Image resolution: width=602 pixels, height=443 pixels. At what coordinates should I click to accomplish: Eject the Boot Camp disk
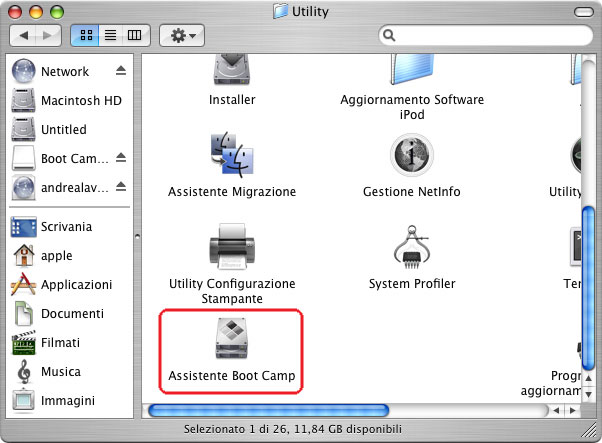[x=121, y=157]
